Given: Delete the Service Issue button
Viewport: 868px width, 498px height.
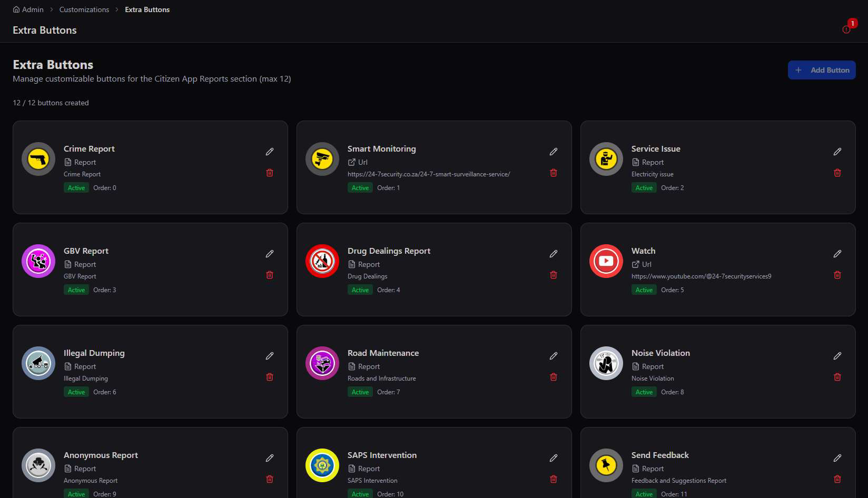Looking at the screenshot, I should (837, 173).
